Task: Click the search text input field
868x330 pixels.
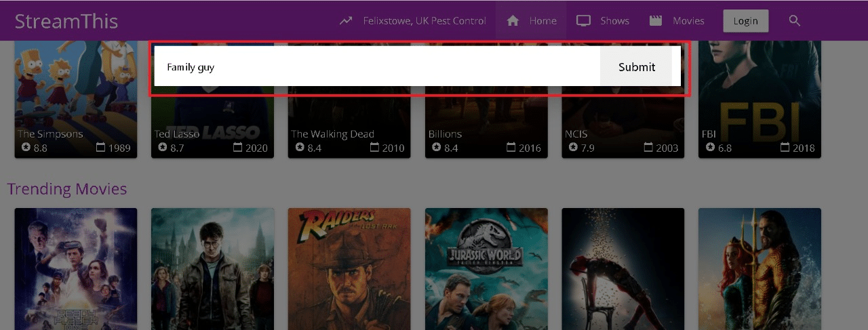Action: click(x=376, y=66)
